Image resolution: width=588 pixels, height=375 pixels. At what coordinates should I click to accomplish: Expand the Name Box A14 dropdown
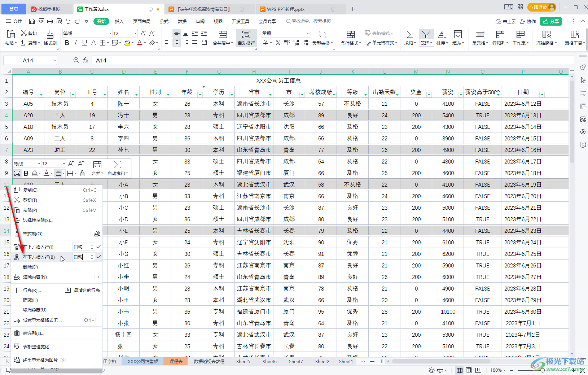(55, 60)
